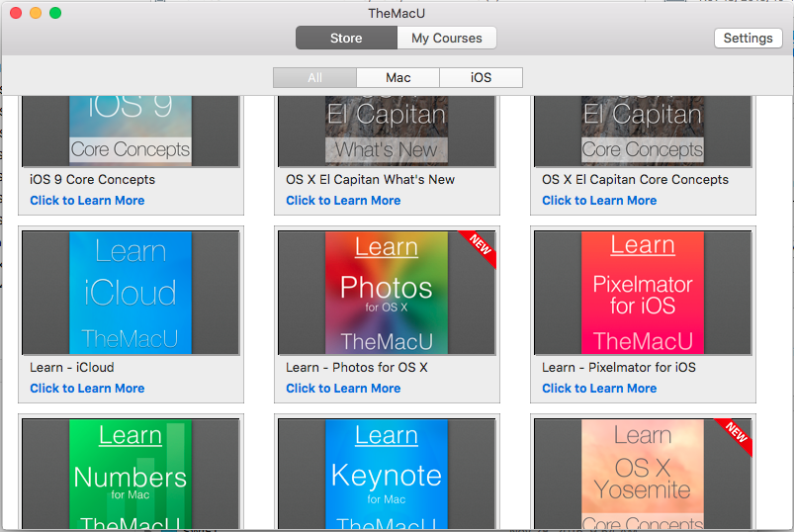Screen dimensions: 794x532
Task: Select the 'OS X El Capitan Core Concepts' title
Action: 635,180
